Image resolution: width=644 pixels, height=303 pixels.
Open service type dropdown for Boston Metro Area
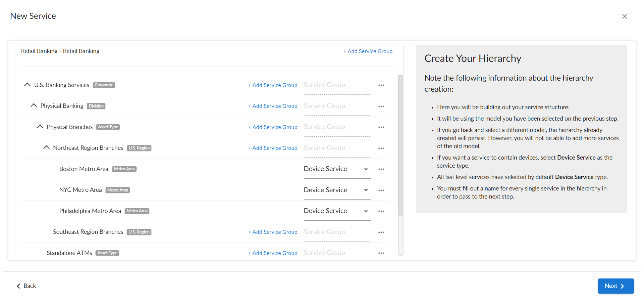[x=337, y=169]
